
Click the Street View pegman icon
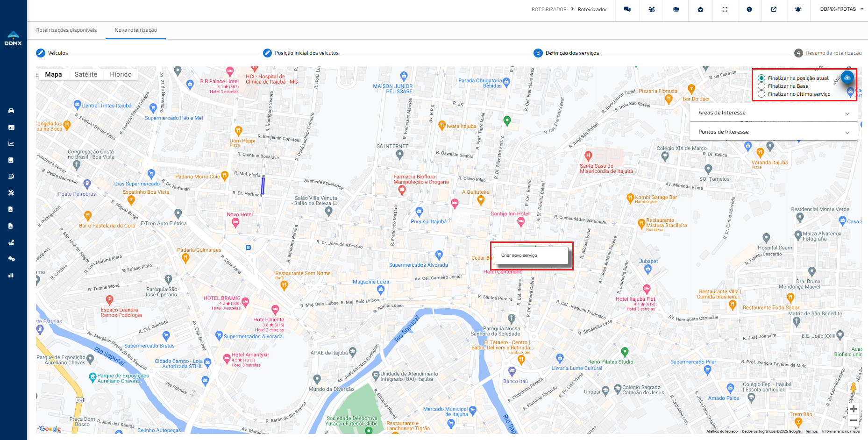854,388
